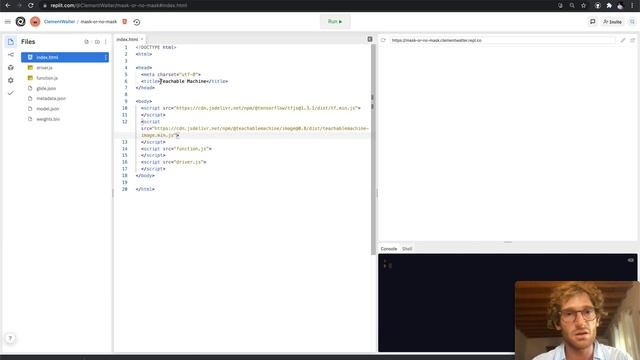The height and width of the screenshot is (360, 640).
Task: Open preview in a new tab icon
Action: (x=633, y=40)
